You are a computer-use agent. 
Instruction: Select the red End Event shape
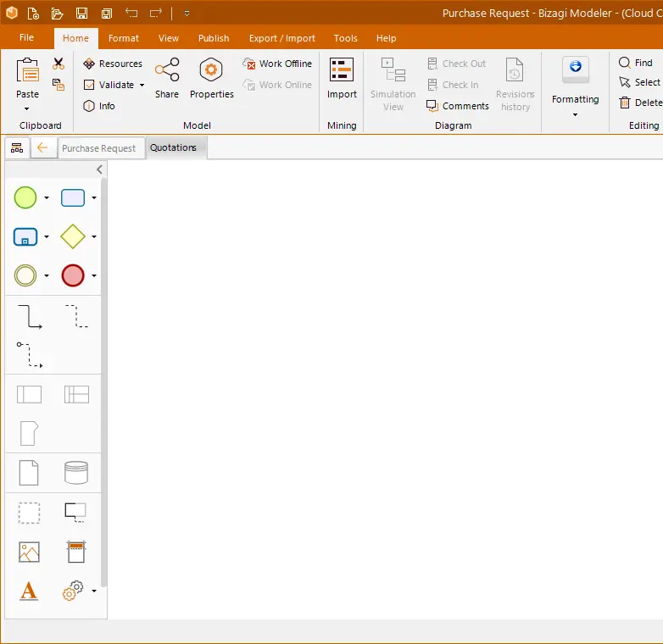(x=73, y=275)
